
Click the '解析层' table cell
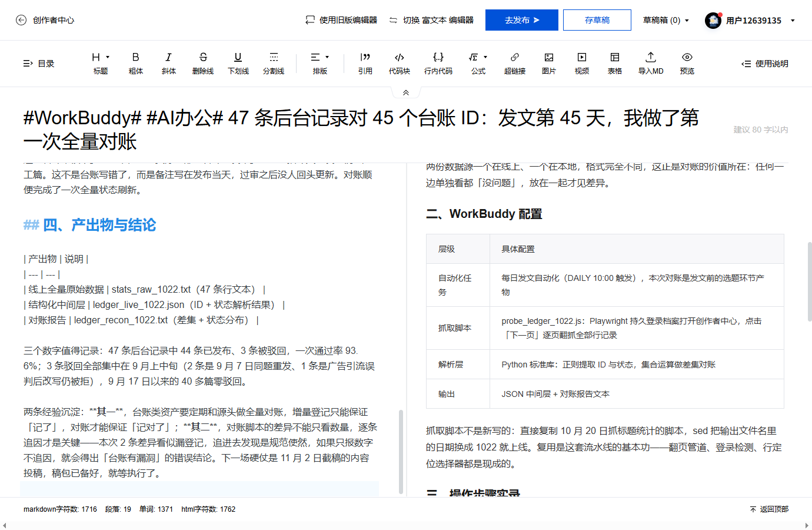[458, 365]
